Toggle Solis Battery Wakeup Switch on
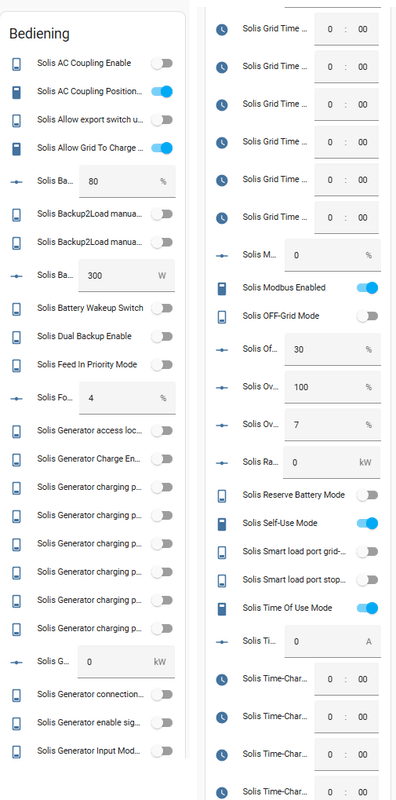This screenshot has height=800, width=396. (162, 309)
